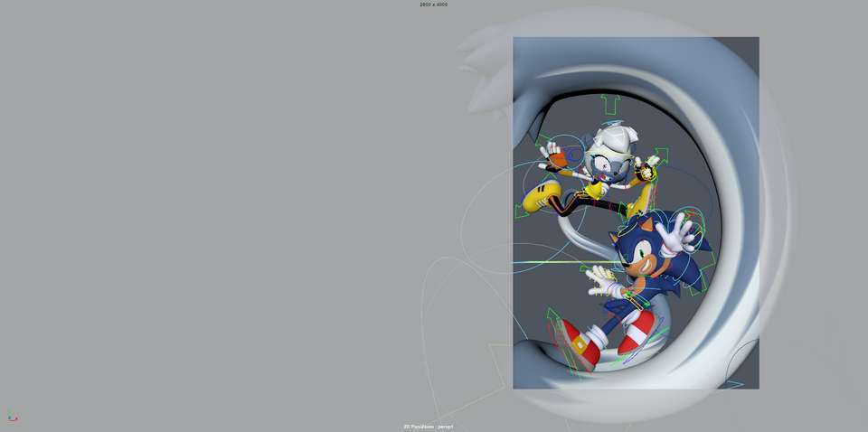
Task: Select Tangle's orange-gloved hand
Action: [x=556, y=155]
